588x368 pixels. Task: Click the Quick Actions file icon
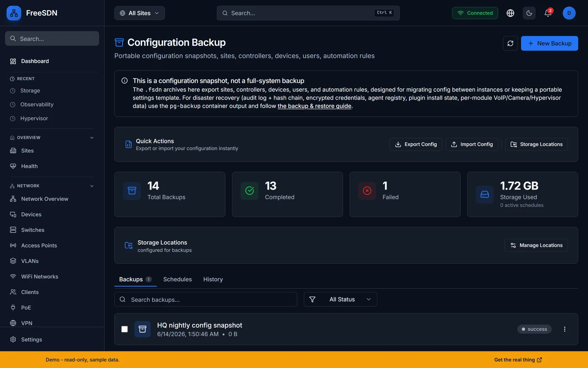pyautogui.click(x=128, y=144)
